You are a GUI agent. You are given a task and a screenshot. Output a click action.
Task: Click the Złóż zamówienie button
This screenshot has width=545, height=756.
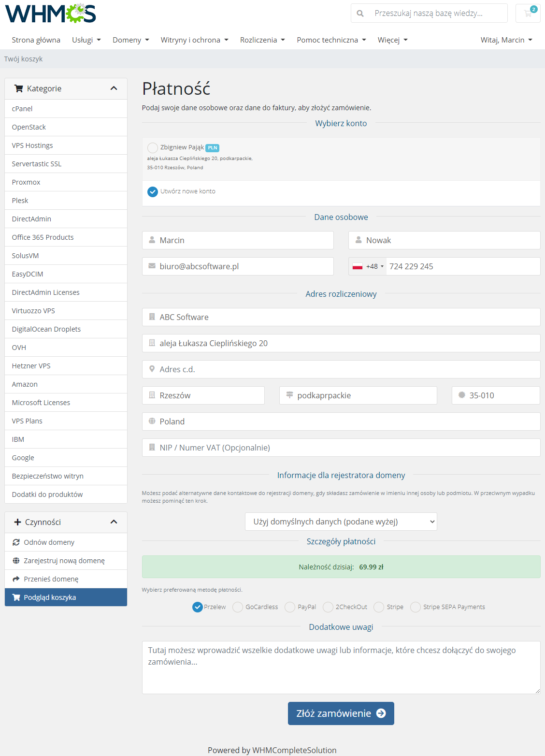[341, 713]
